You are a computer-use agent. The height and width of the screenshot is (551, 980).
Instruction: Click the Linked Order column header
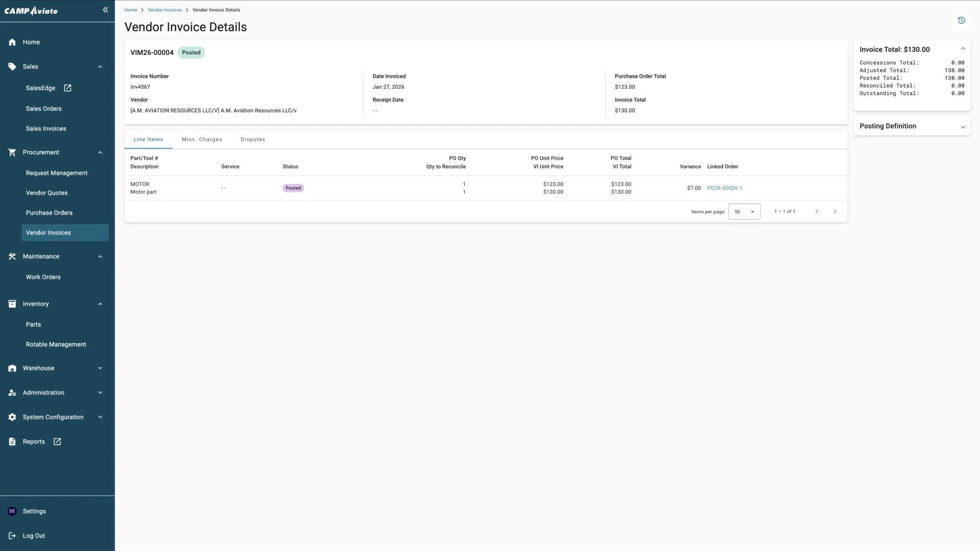click(722, 166)
